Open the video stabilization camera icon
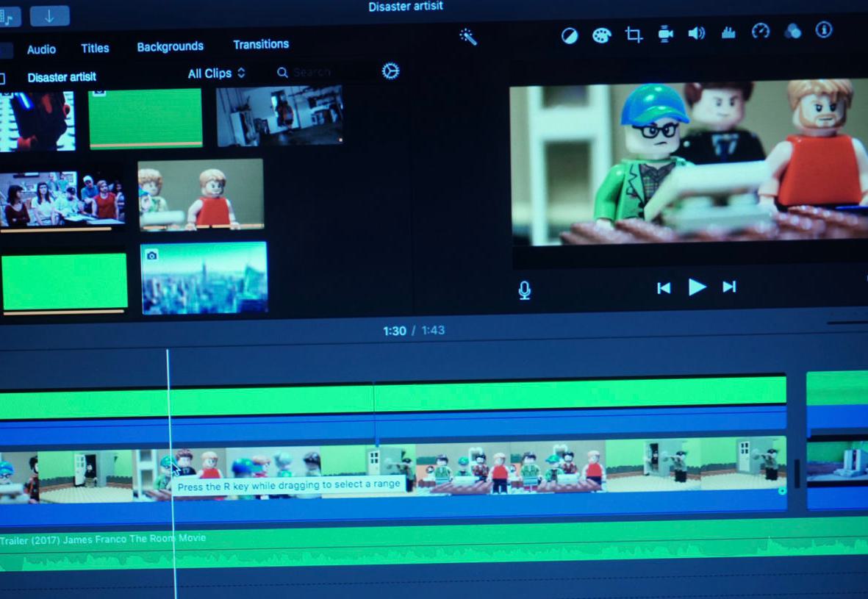Image resolution: width=868 pixels, height=599 pixels. (665, 34)
